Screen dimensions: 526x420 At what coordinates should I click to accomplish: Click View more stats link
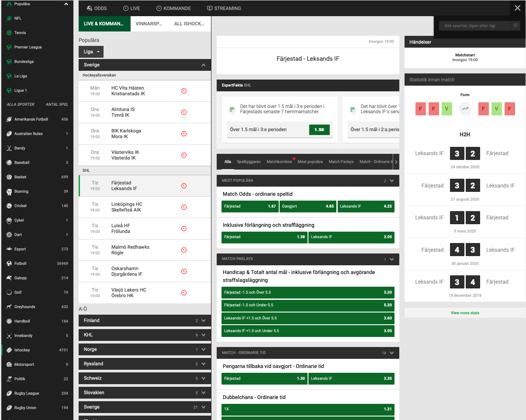465,312
